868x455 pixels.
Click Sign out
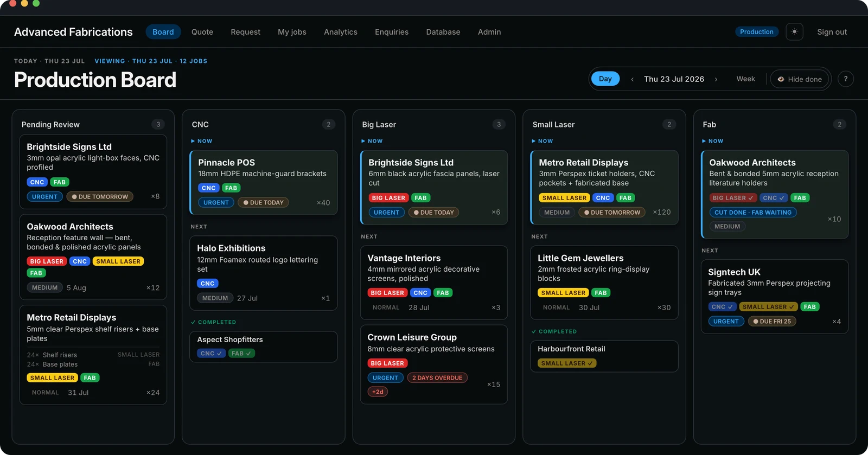pos(832,32)
